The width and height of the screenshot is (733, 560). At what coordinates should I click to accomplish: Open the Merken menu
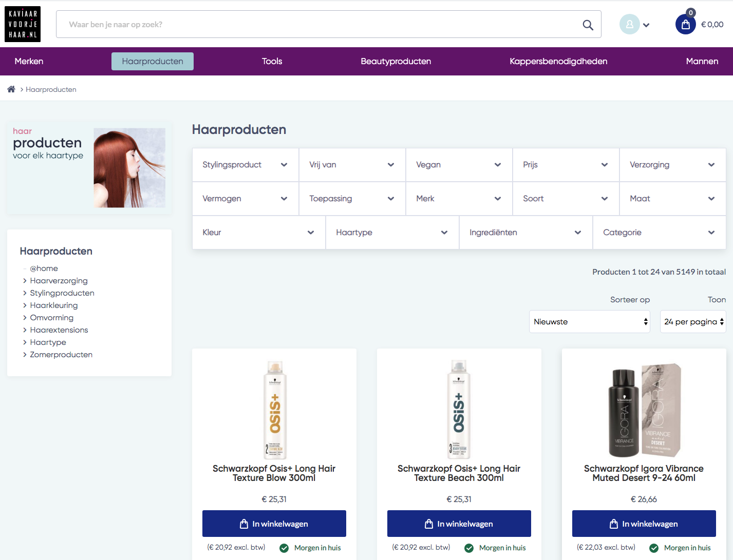click(x=29, y=61)
